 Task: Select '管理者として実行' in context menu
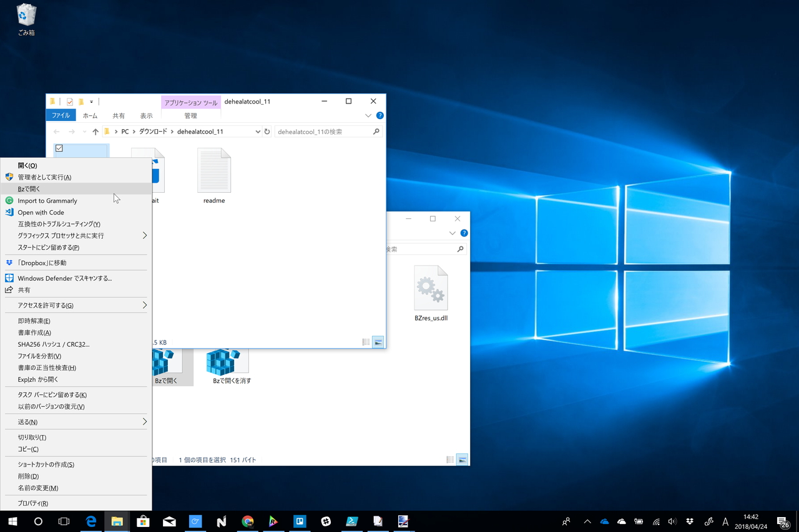coord(76,177)
